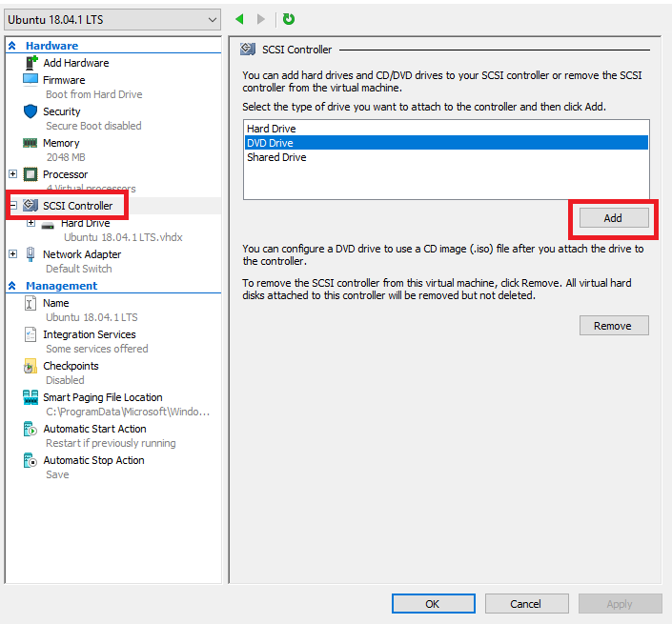The height and width of the screenshot is (624, 672).
Task: Click the Checkpoints icon
Action: click(x=30, y=366)
